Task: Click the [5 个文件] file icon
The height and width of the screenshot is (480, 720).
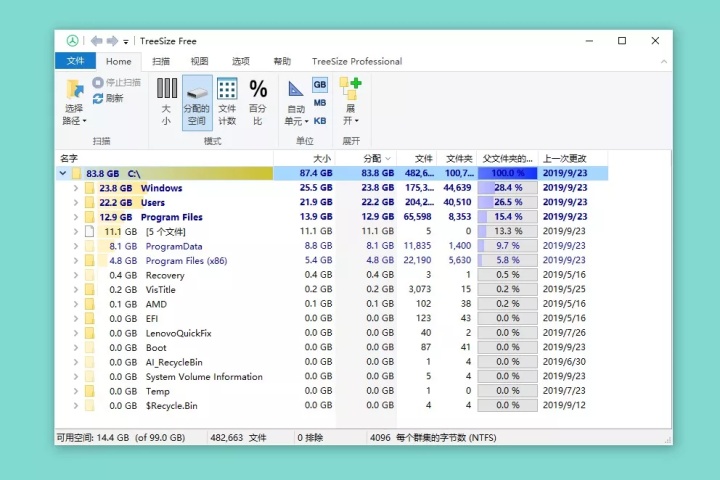Action: [x=90, y=232]
